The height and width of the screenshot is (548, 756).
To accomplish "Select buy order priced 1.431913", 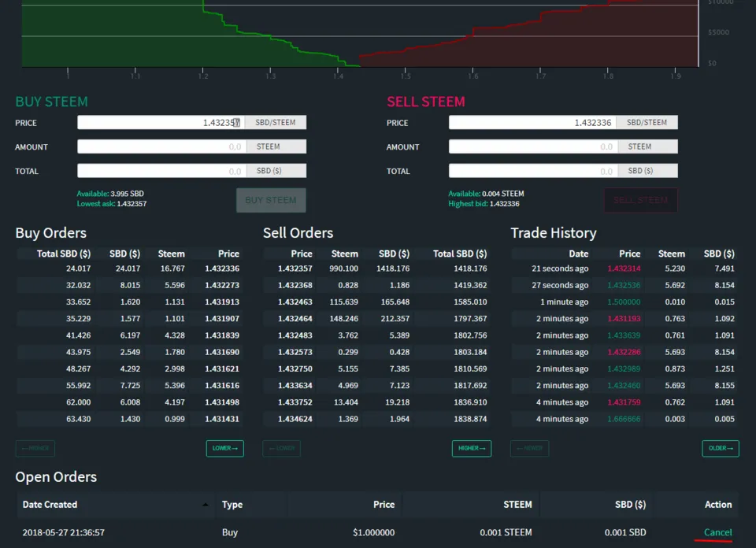I will click(129, 302).
